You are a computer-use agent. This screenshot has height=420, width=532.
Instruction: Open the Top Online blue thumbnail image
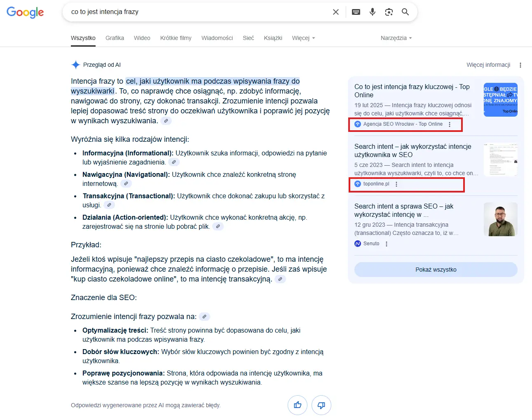coord(501,100)
